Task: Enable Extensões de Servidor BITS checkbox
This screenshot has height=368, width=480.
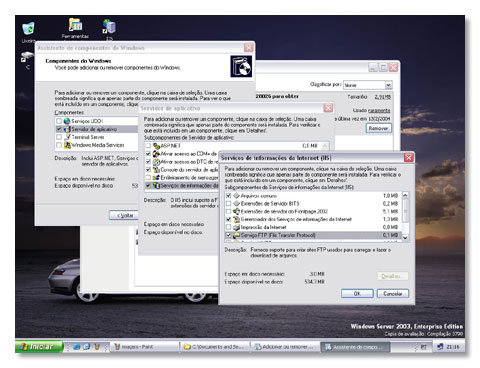Action: (x=229, y=203)
